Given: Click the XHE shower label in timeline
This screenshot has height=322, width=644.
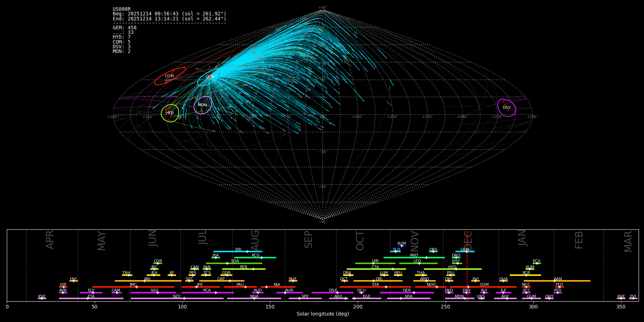Looking at the screenshot, I should click(x=621, y=296).
